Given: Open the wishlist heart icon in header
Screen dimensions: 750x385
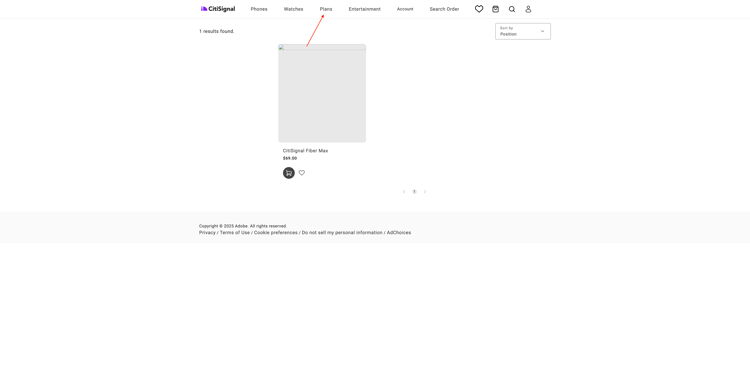Looking at the screenshot, I should (x=479, y=9).
